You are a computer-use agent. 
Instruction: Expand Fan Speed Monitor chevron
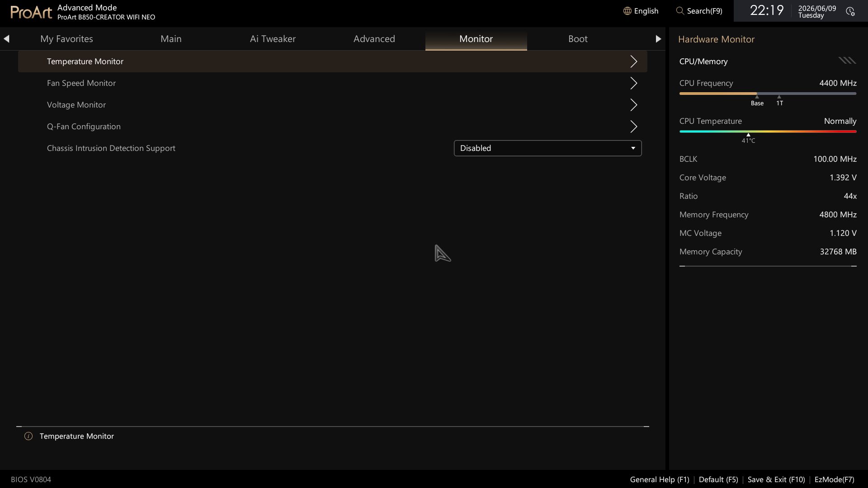point(633,83)
